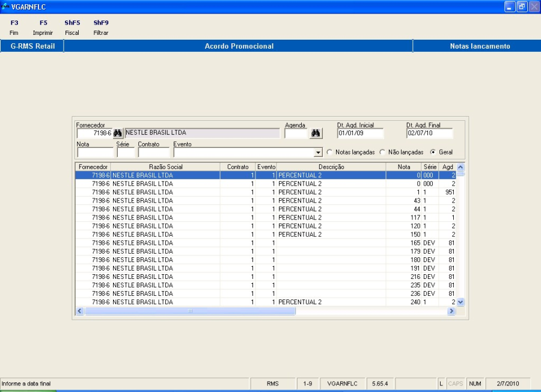Select Não lançadas radio option
The image size is (541, 392).
click(382, 152)
